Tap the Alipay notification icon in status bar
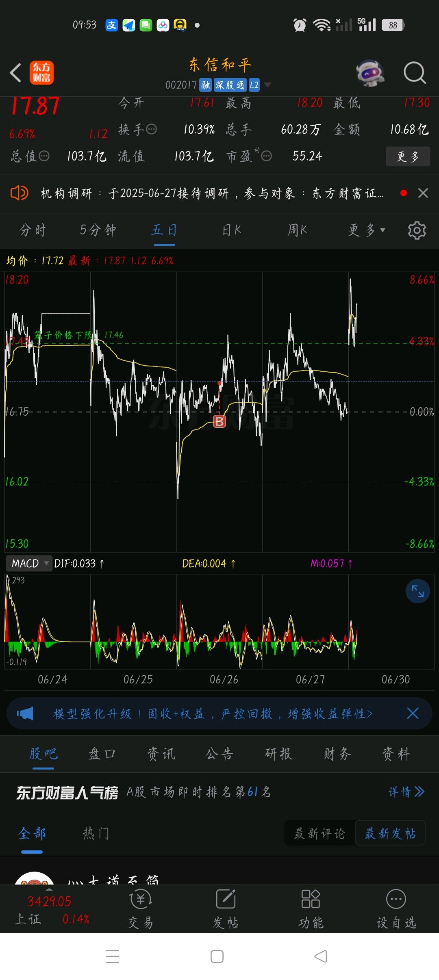This screenshot has height=980, width=439. [111, 25]
